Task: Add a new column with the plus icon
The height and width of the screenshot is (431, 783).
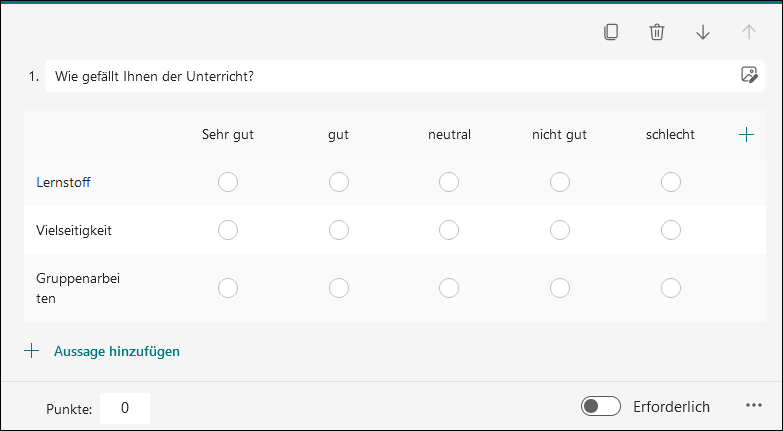Action: pos(746,134)
